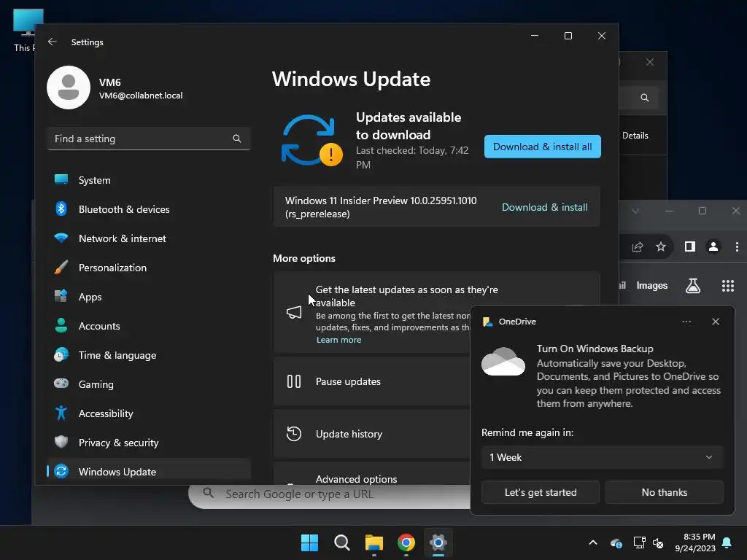Click Chrome's share page icon
The width and height of the screenshot is (747, 560).
coord(638,246)
